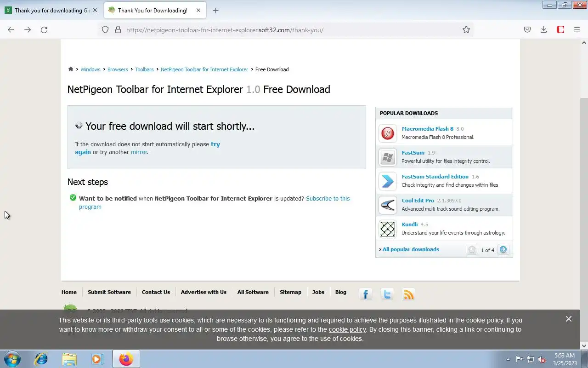
Task: Open the Macromedia Flash 8 title link
Action: (x=428, y=129)
